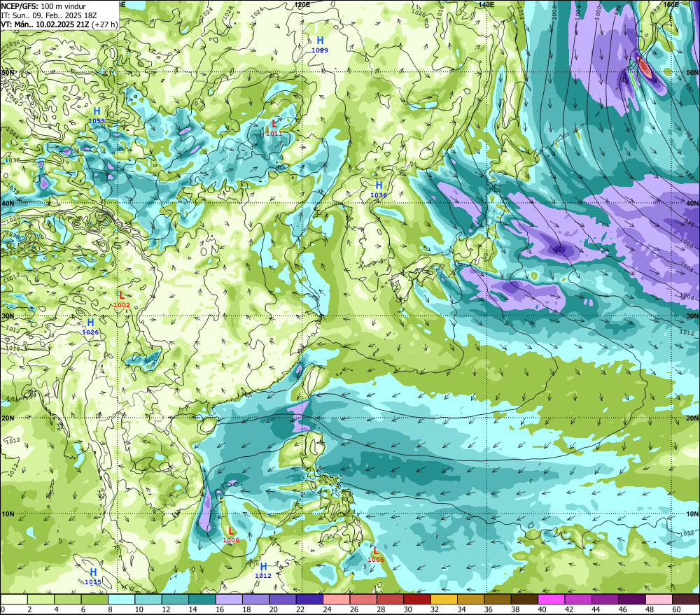Select the legend value 12

[166, 609]
